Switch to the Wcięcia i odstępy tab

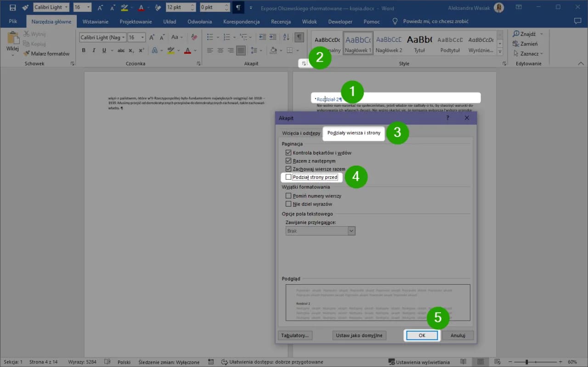click(301, 133)
